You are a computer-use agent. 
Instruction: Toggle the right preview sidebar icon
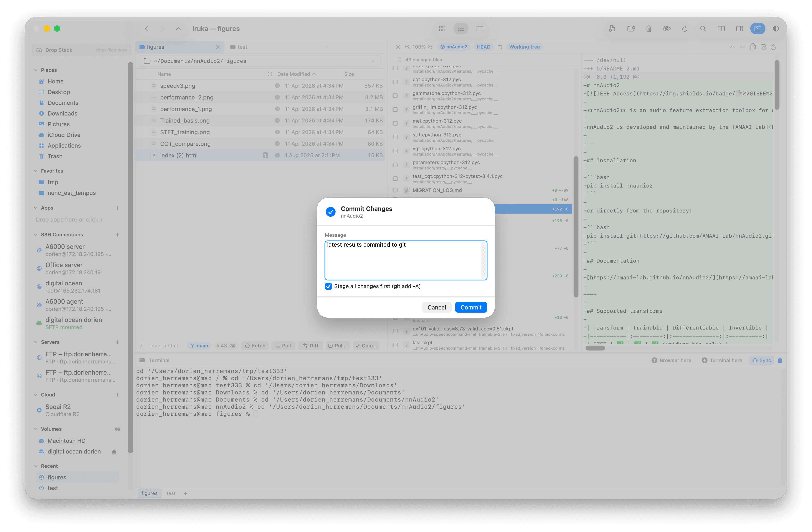click(739, 29)
